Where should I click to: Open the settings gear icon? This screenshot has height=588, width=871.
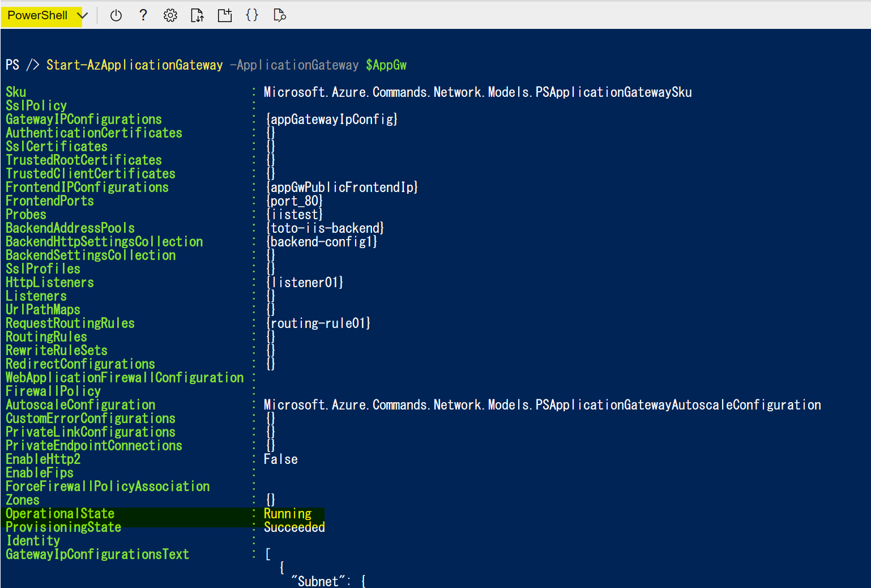(x=170, y=15)
